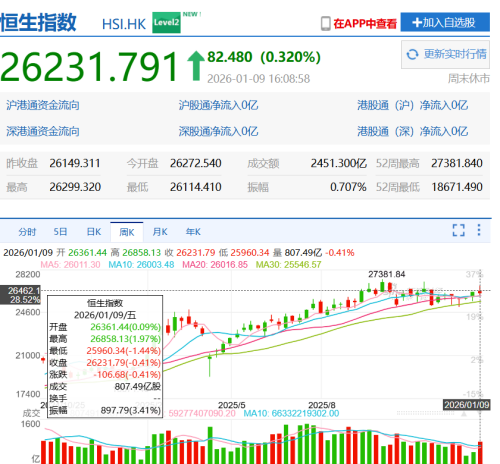Select the 年K chart tab
500x464 pixels.
[x=193, y=232]
